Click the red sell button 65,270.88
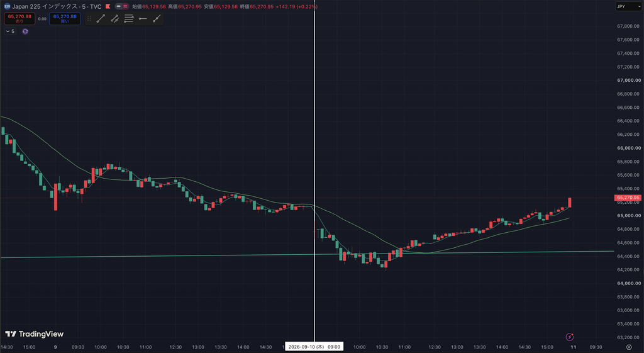 19,18
